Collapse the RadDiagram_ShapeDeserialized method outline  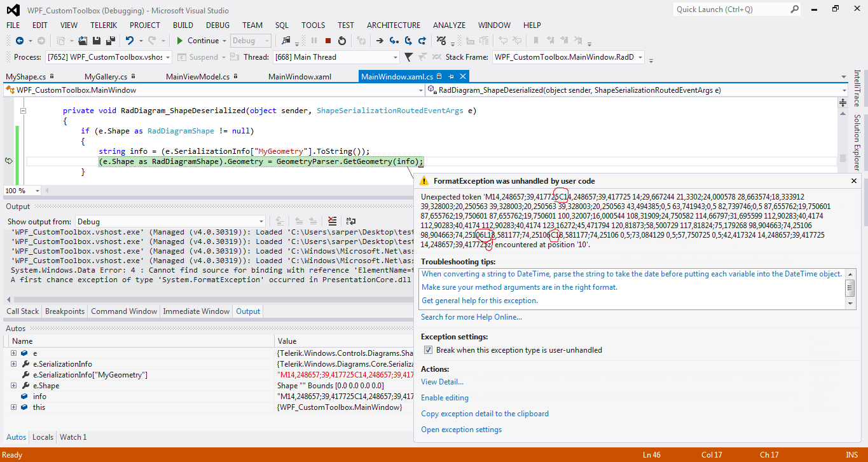(24, 111)
